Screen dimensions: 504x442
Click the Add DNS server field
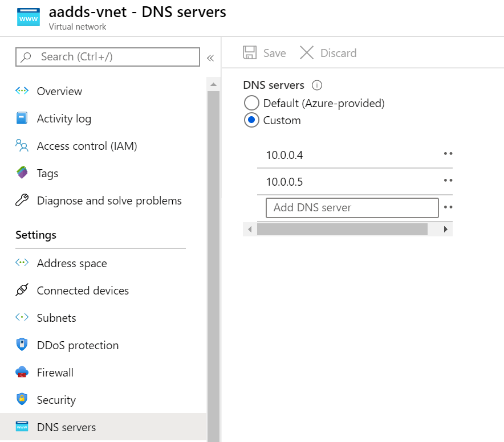point(352,208)
